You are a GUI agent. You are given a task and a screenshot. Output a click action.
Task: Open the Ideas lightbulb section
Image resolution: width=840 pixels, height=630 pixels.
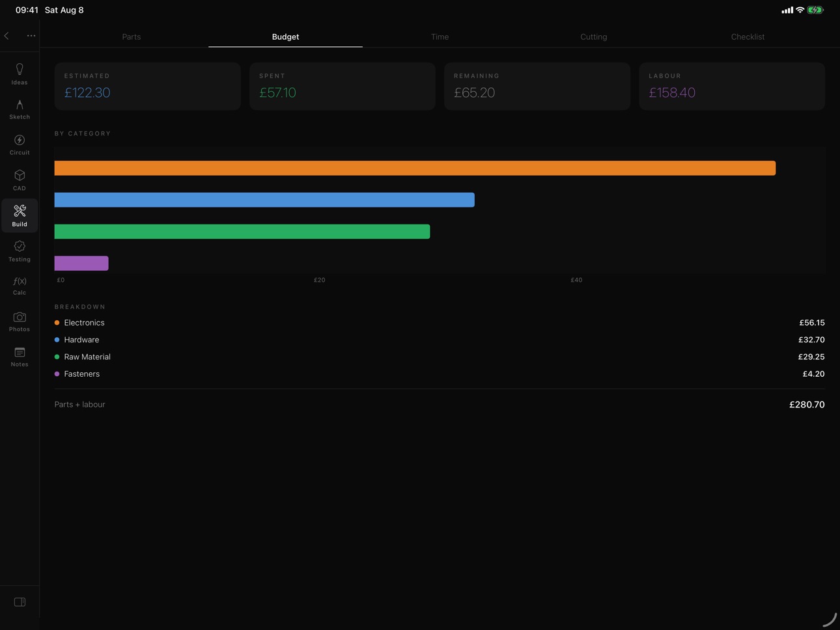(20, 74)
